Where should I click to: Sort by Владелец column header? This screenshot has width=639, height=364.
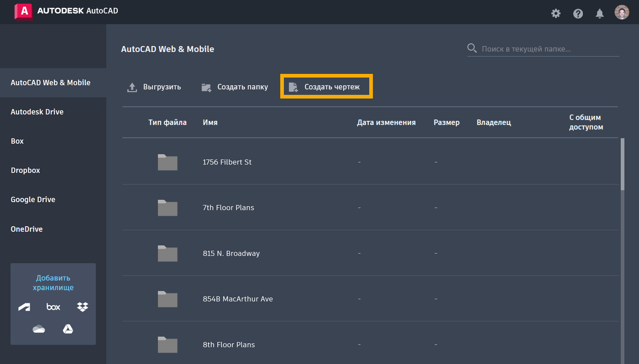tap(494, 122)
